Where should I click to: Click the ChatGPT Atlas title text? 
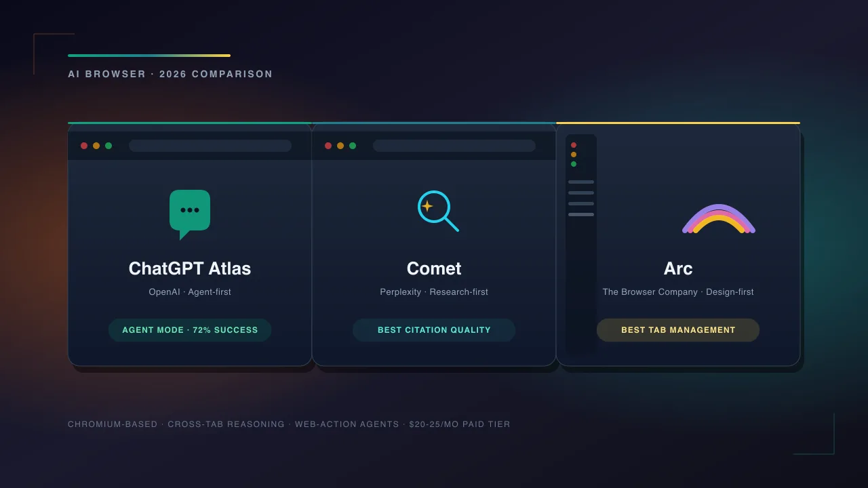[x=190, y=268]
